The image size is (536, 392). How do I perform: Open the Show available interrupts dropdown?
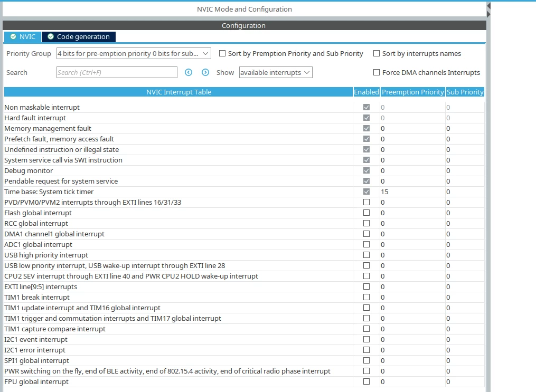(x=276, y=72)
